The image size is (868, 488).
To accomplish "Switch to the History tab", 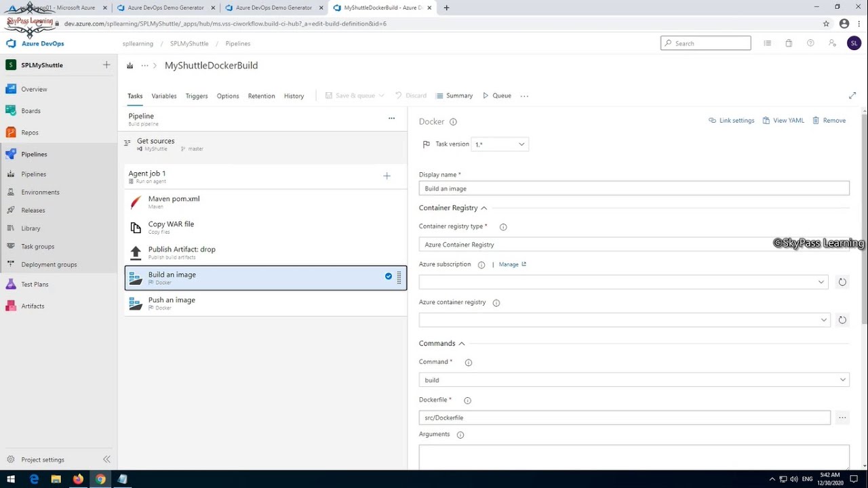I will pos(294,96).
